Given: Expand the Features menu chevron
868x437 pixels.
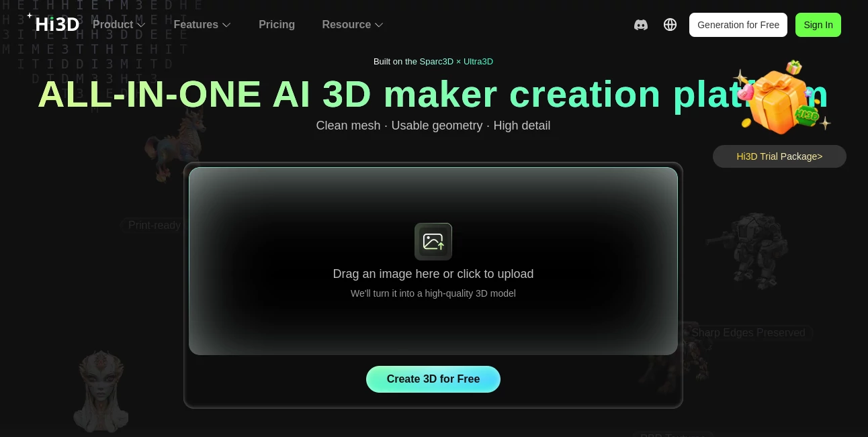Looking at the screenshot, I should pyautogui.click(x=226, y=25).
